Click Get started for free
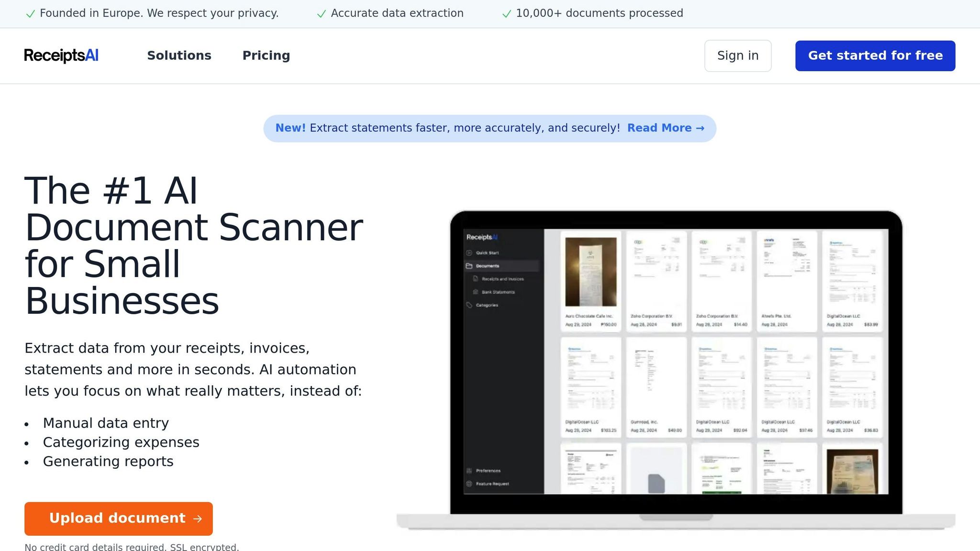The height and width of the screenshot is (551, 980). (x=875, y=55)
